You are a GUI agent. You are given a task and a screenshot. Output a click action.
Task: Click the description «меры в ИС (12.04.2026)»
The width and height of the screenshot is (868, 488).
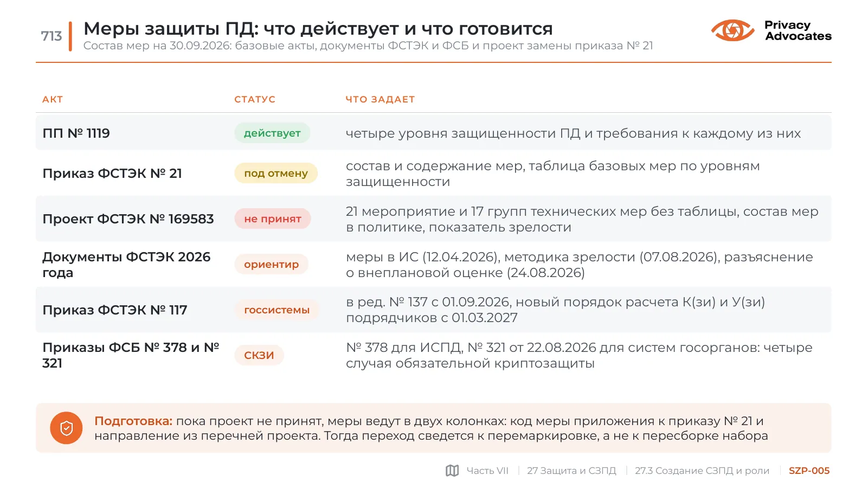(579, 265)
